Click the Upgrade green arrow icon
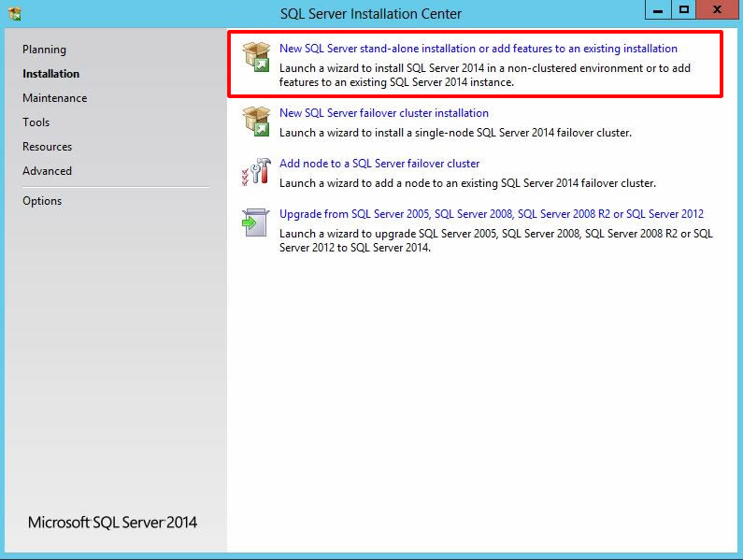Viewport: 743px width, 560px height. [x=255, y=222]
